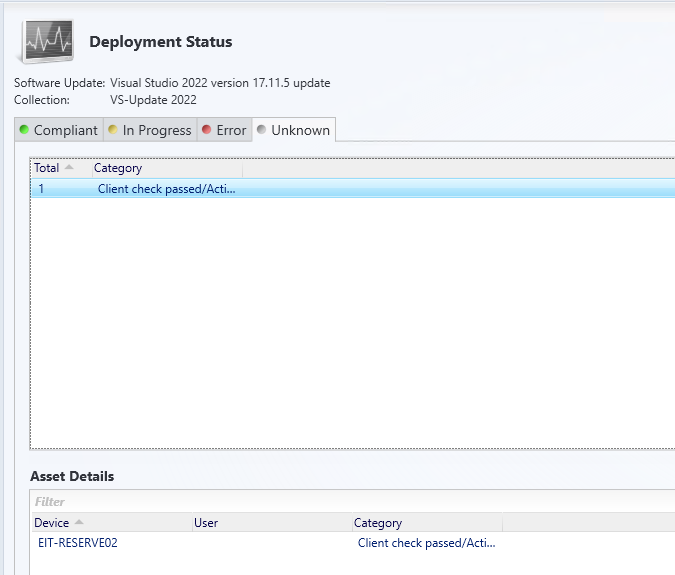
Task: Open the In Progress tab
Action: 150,130
